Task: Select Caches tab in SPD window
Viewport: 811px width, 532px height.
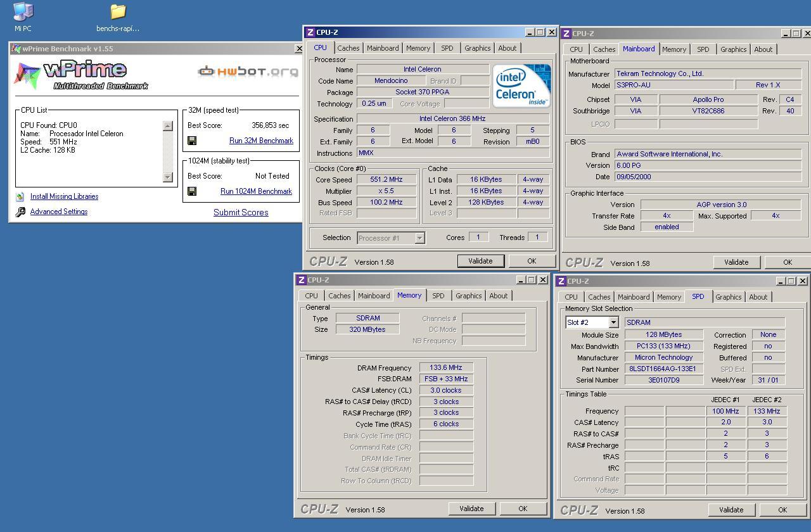Action: pos(599,297)
